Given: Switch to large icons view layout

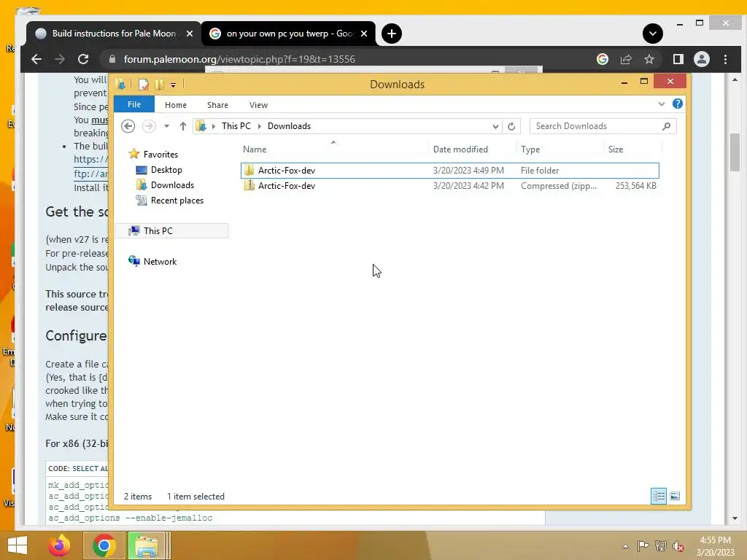Looking at the screenshot, I should (x=675, y=496).
